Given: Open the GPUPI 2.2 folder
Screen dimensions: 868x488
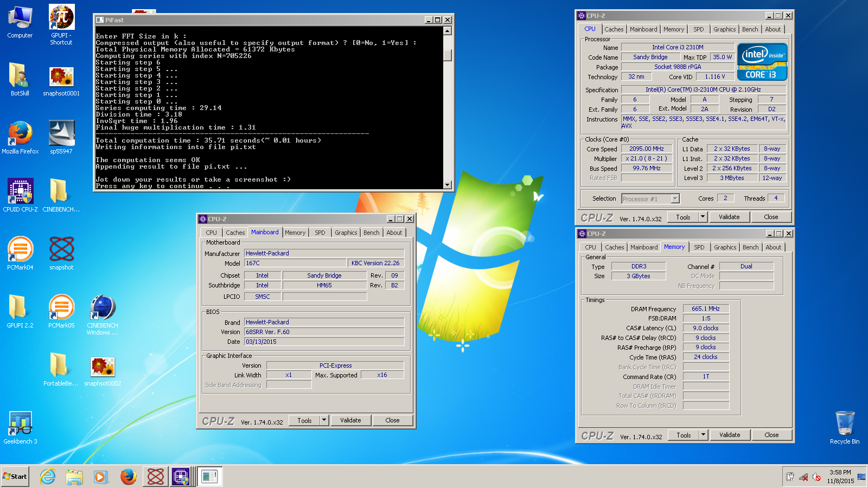Looking at the screenshot, I should [x=20, y=311].
